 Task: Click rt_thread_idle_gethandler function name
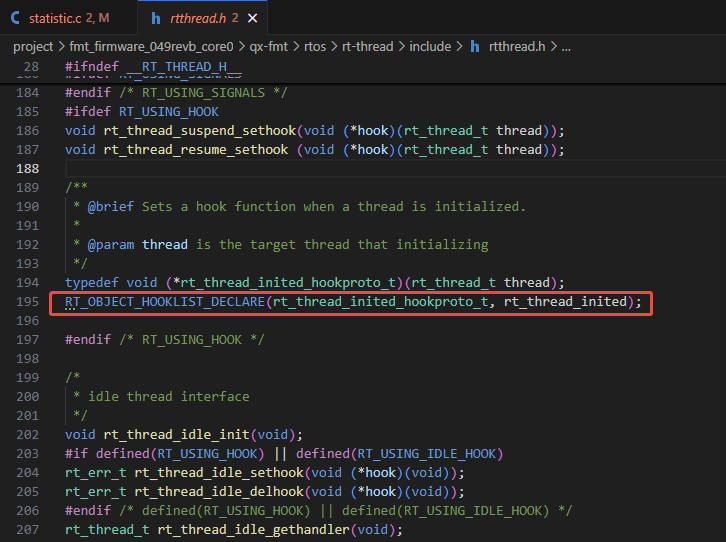(x=253, y=530)
